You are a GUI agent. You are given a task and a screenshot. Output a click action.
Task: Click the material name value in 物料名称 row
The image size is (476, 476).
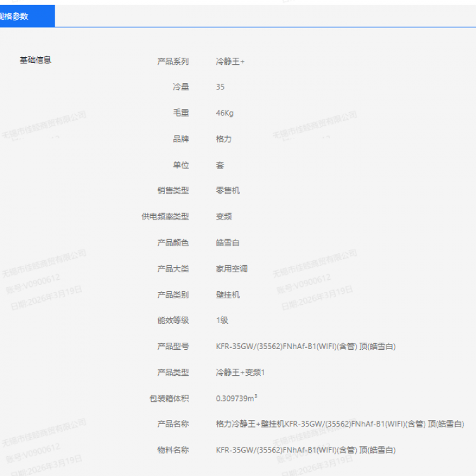(x=305, y=450)
